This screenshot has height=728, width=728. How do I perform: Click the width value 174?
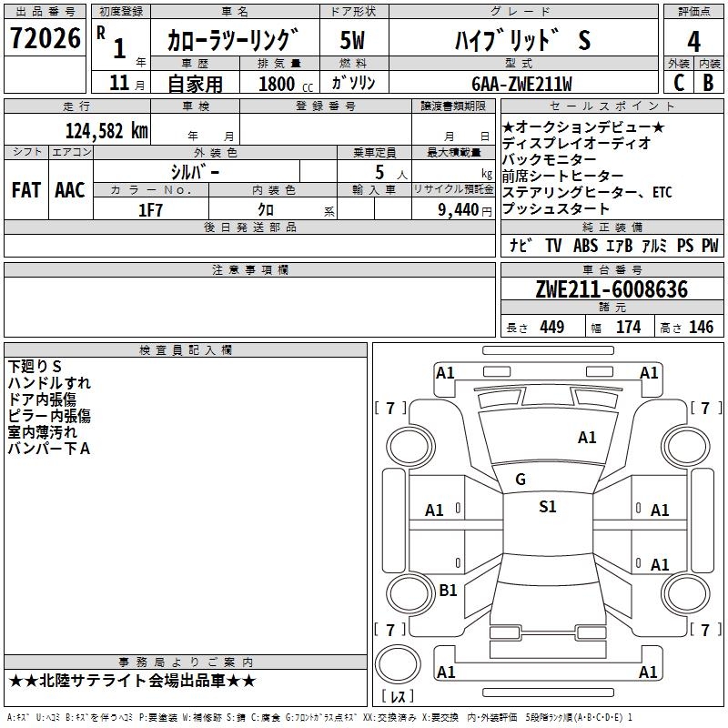[x=628, y=328]
